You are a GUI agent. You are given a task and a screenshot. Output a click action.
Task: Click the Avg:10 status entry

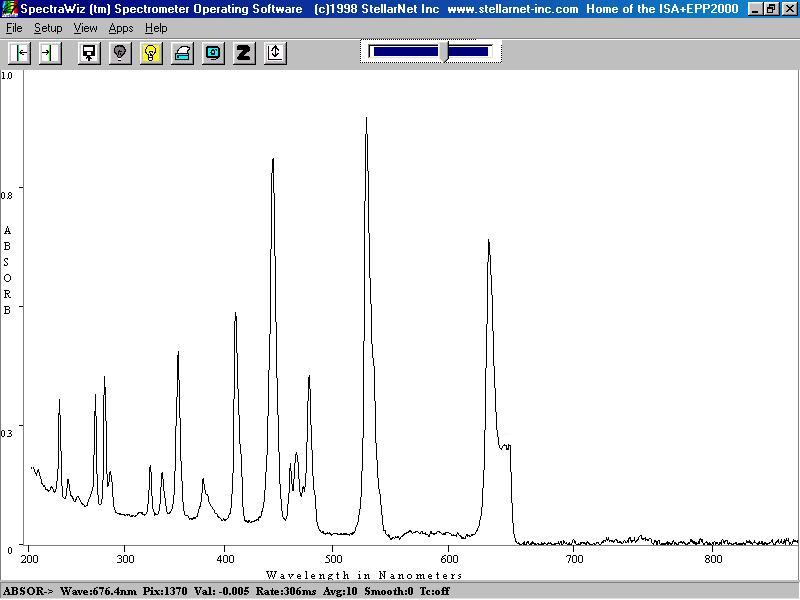[x=340, y=591]
